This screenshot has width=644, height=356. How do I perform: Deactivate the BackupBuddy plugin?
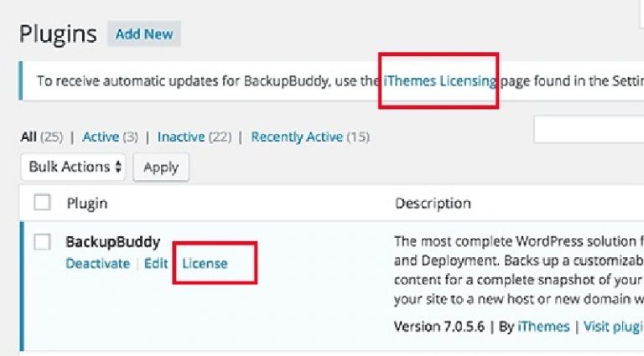pos(98,263)
